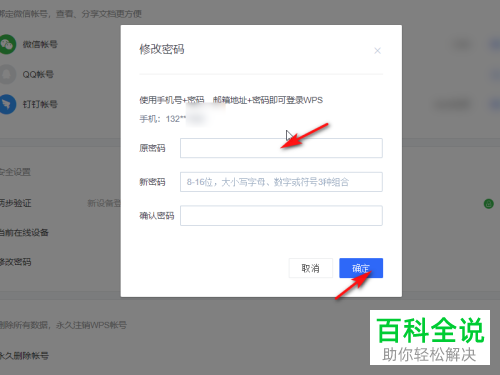The image size is (500, 375).
Task: Select the 微信帐号 label
Action: (40, 44)
